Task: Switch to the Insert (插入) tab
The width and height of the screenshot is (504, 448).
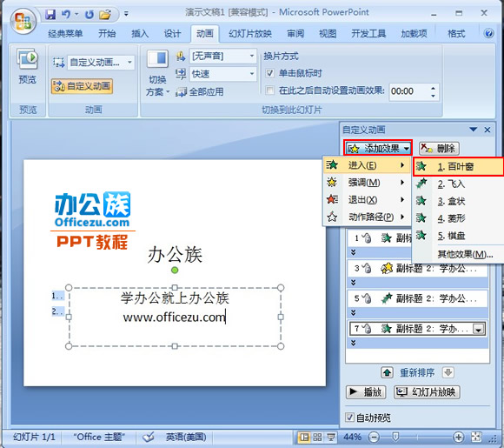Action: pos(140,33)
